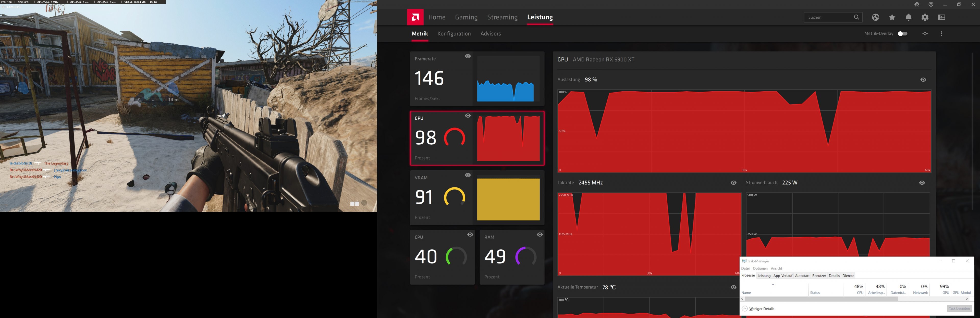
Task: Click the AMD logo home icon
Action: click(415, 17)
